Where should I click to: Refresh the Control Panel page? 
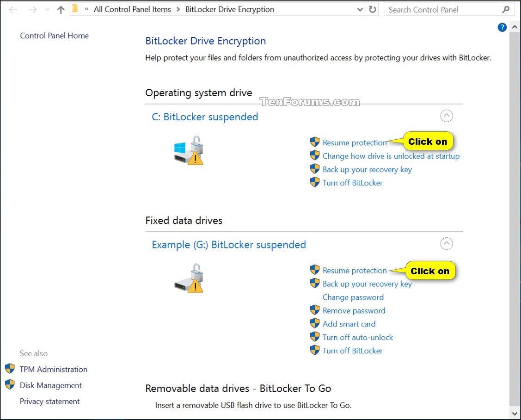point(373,9)
